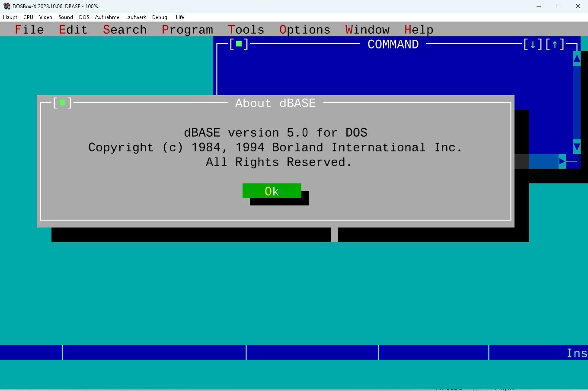Expand the Tools menu

[x=246, y=29]
